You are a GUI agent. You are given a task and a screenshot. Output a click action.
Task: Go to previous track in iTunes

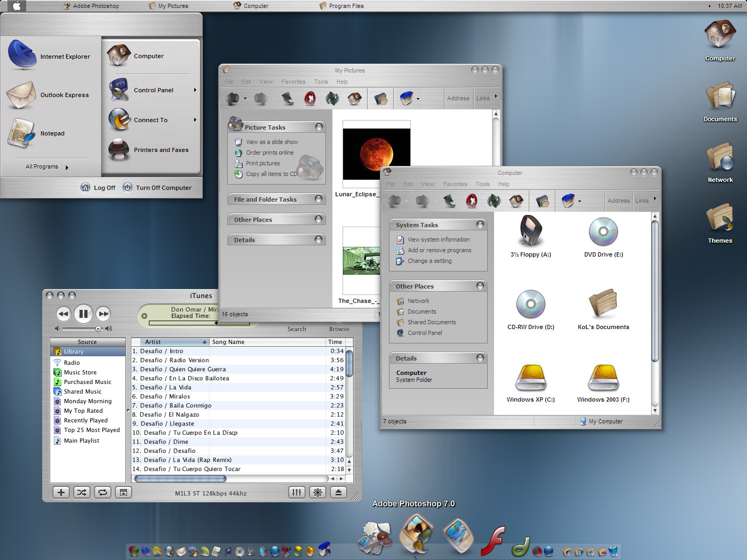click(63, 314)
